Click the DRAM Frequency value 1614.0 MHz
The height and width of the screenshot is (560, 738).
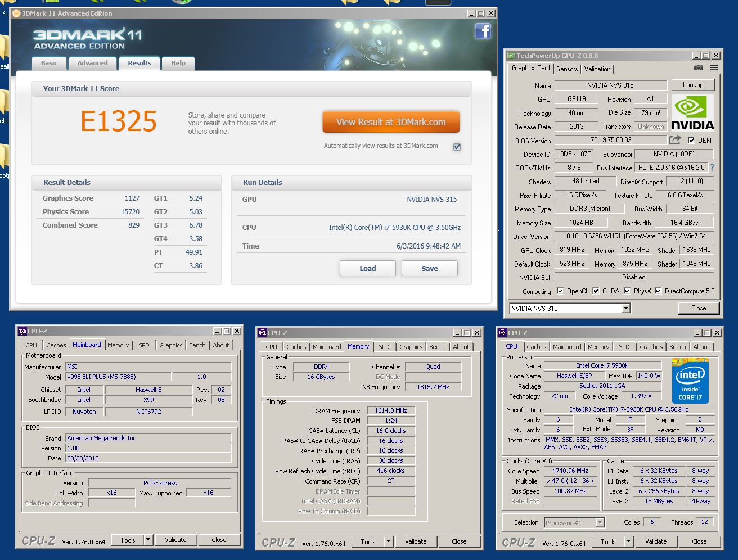click(x=391, y=410)
